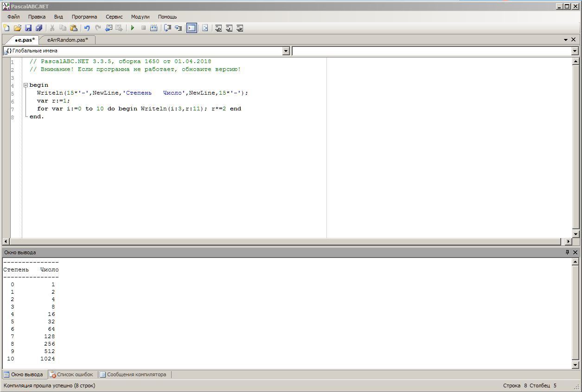Screen dimensions: 582x392
Task: Click the Step over debug icon
Action: click(167, 28)
